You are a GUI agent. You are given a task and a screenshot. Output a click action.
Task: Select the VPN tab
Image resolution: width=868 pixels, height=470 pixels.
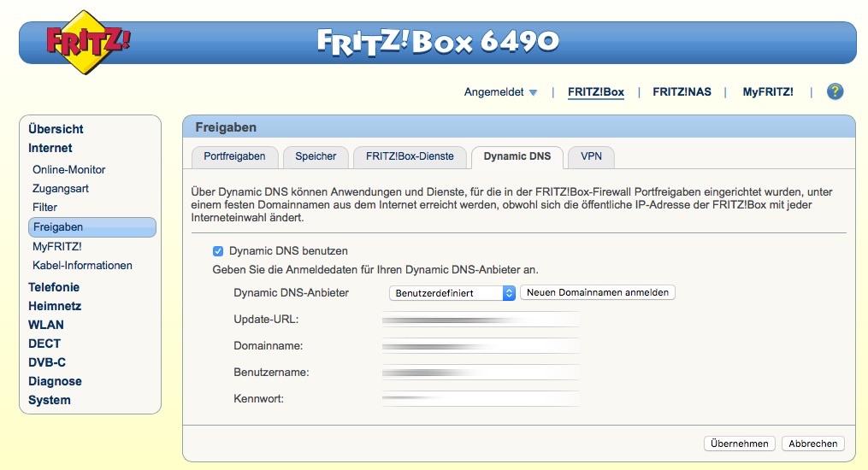591,157
